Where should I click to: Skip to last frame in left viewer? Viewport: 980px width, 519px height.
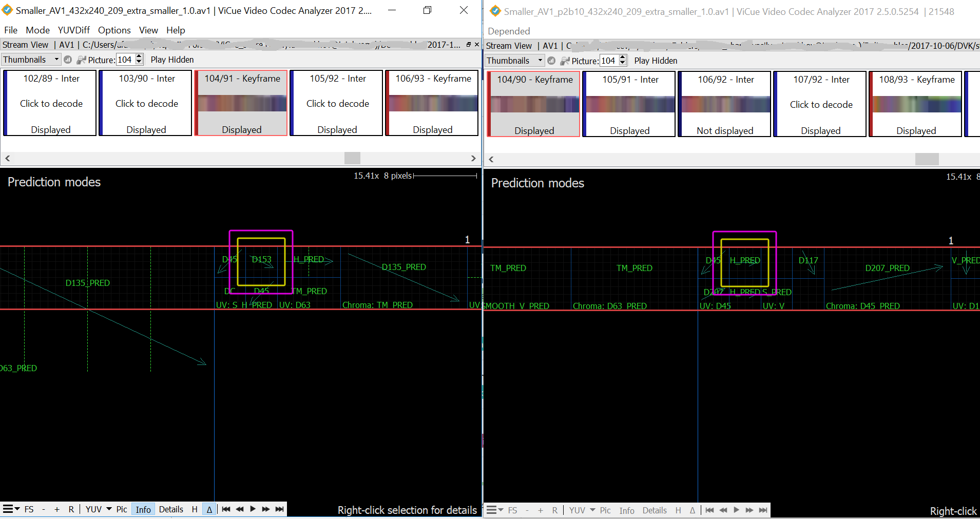tap(279, 509)
